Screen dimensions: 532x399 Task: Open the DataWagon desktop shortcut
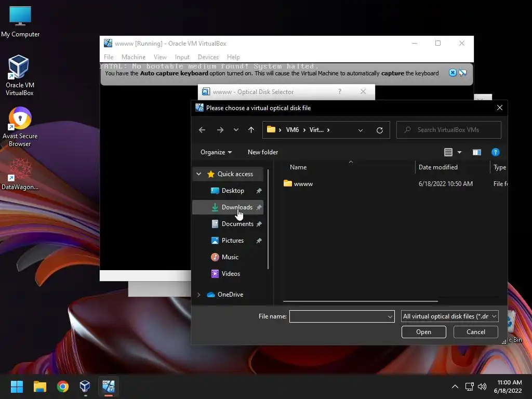[x=20, y=174]
